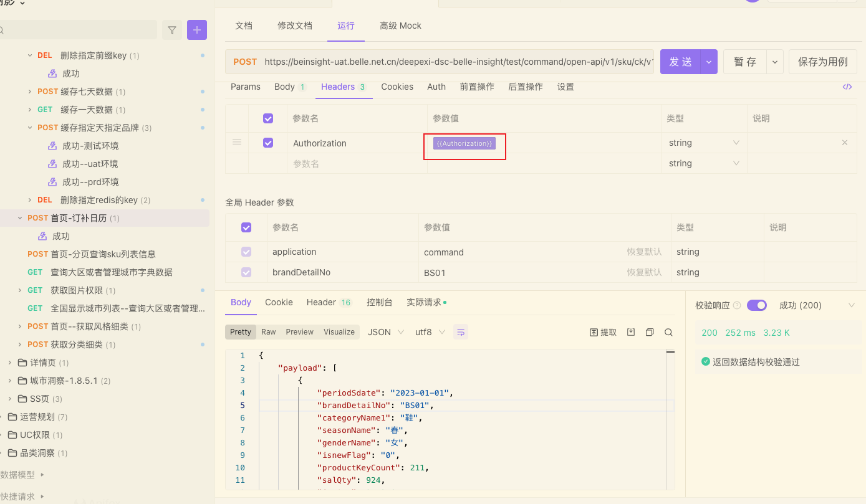Screen dimensions: 866x504
Task: Select 首页-分页查询sku列表信息 in the tree
Action: tap(103, 254)
